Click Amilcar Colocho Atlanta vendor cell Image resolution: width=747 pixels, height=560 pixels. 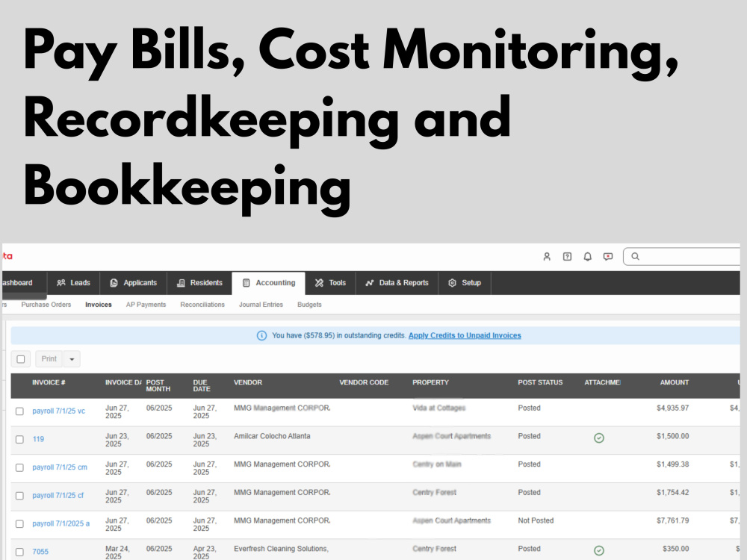(x=272, y=436)
